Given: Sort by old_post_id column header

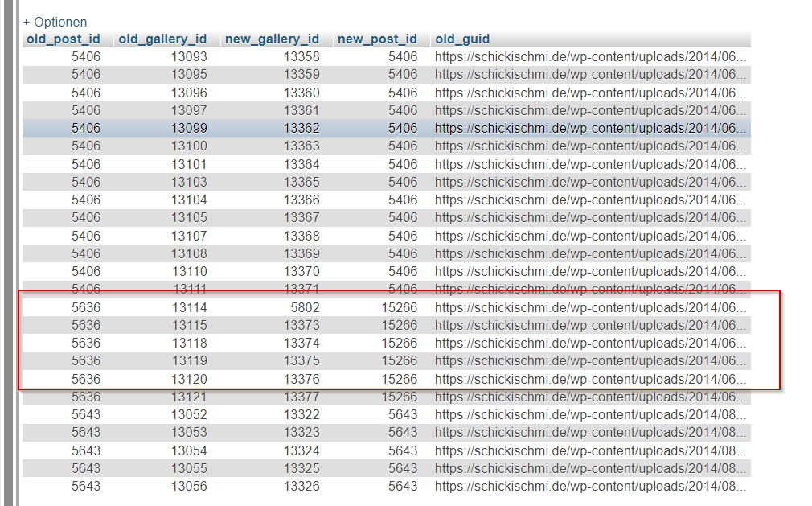Looking at the screenshot, I should [64, 39].
